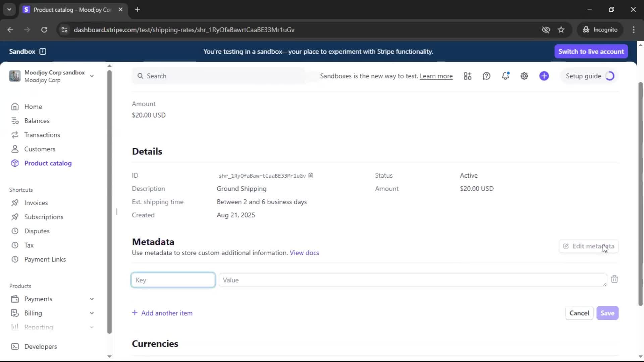The width and height of the screenshot is (644, 362).
Task: Open Invoices shortcut
Action: click(x=36, y=203)
